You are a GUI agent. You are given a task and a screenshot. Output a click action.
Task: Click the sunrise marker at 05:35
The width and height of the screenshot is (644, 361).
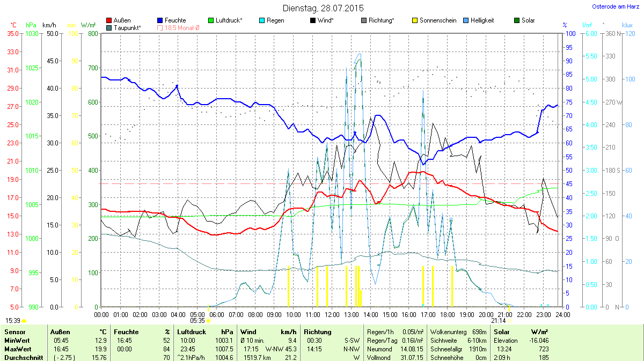[x=208, y=320]
